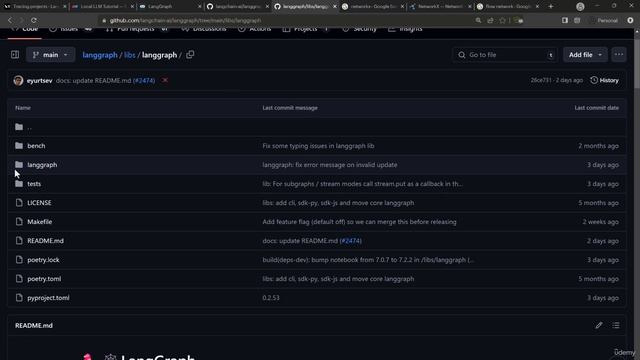This screenshot has height=360, width=640.
Task: Open pull request #2474 link in commit header
Action: pos(144,81)
